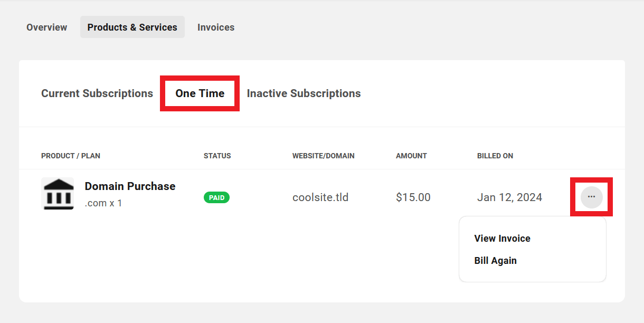The image size is (644, 323).
Task: Click the green PAID status badge
Action: [216, 197]
